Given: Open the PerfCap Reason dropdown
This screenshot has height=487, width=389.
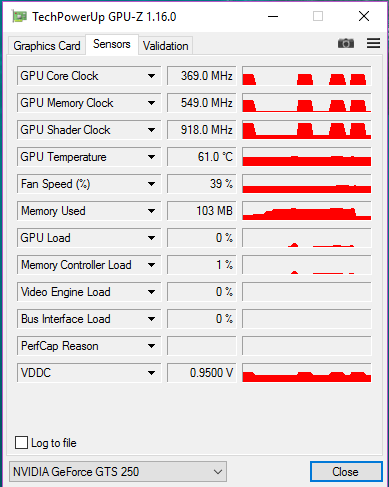Looking at the screenshot, I should (x=151, y=346).
